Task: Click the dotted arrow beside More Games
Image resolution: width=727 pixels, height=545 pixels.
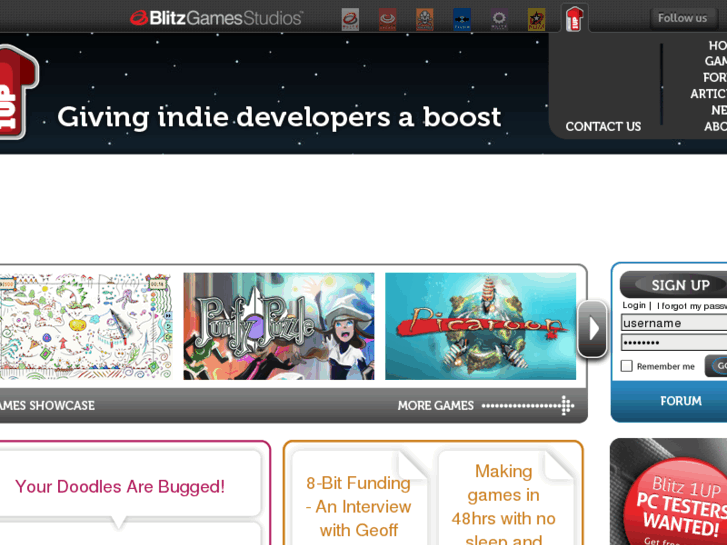Action: point(528,405)
